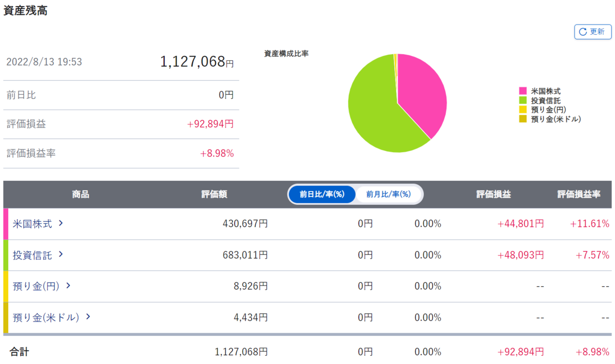Click the 評価額 column header
This screenshot has height=364, width=615.
point(214,195)
